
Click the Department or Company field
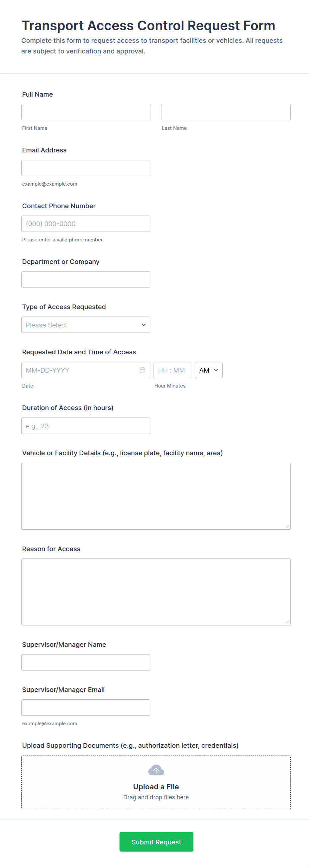coord(86,280)
